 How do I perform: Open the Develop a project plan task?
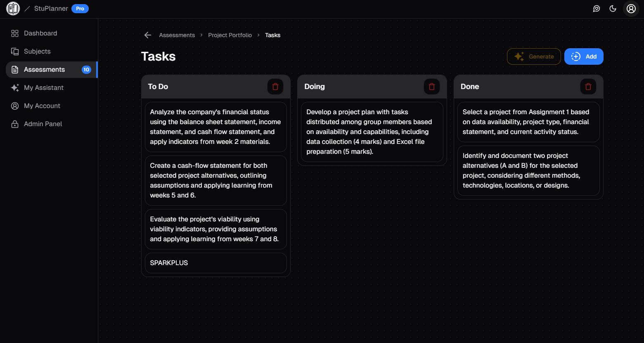pos(372,132)
